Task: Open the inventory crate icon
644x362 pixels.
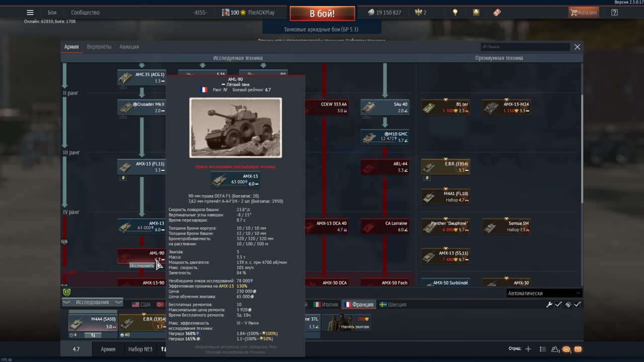Action: pyautogui.click(x=476, y=13)
